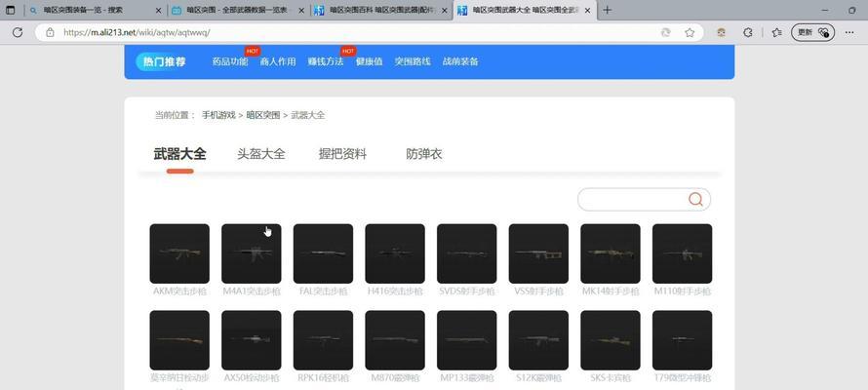Viewport: 868px width, 390px height.
Task: Open the browser extensions puzzle icon
Action: tap(748, 32)
